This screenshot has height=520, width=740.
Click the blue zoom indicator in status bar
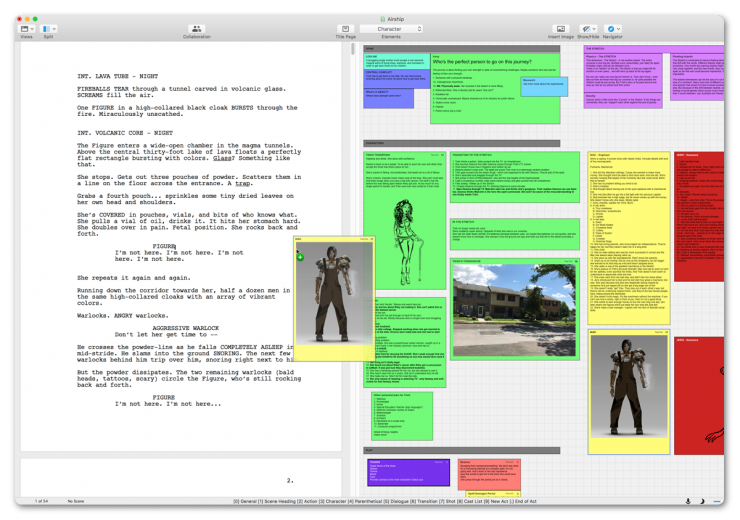click(717, 501)
